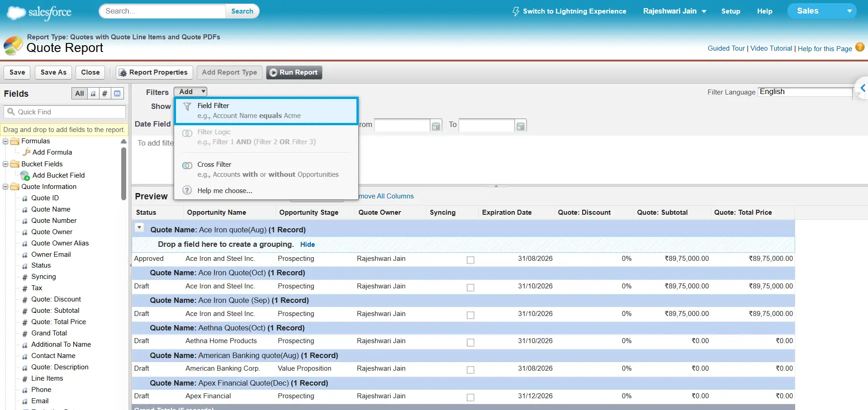
Task: Click the Quote Information folder icon
Action: 15,187
